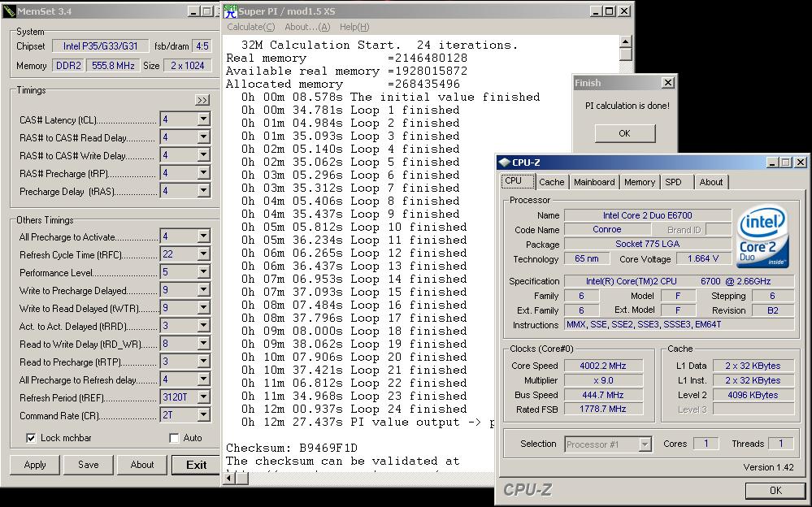Viewport: 812px width, 507px height.
Task: Open the About menu in Super PI
Action: (306, 27)
